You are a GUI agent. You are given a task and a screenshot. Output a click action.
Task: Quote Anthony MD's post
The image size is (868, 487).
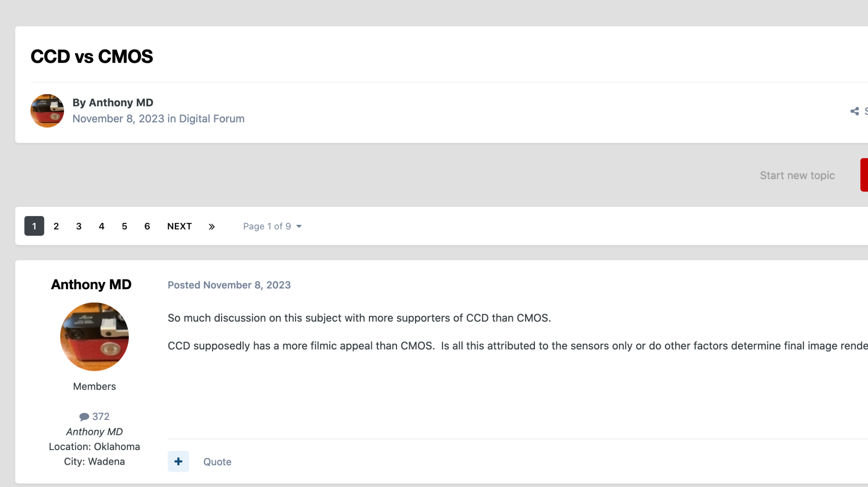point(217,462)
